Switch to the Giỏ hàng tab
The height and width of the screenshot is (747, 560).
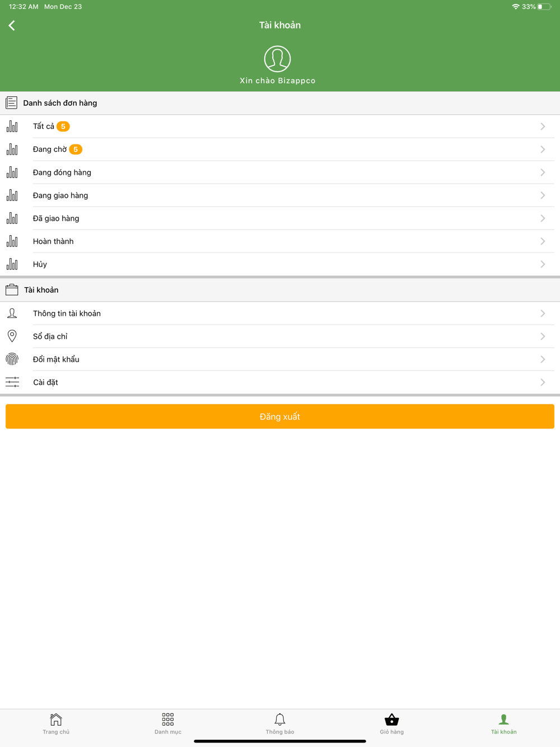(x=392, y=723)
